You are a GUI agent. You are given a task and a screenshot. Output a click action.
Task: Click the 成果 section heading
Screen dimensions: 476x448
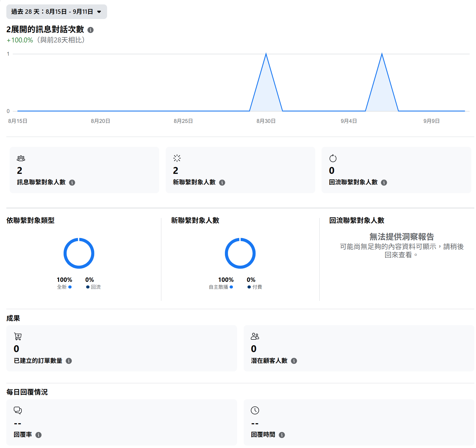click(13, 318)
